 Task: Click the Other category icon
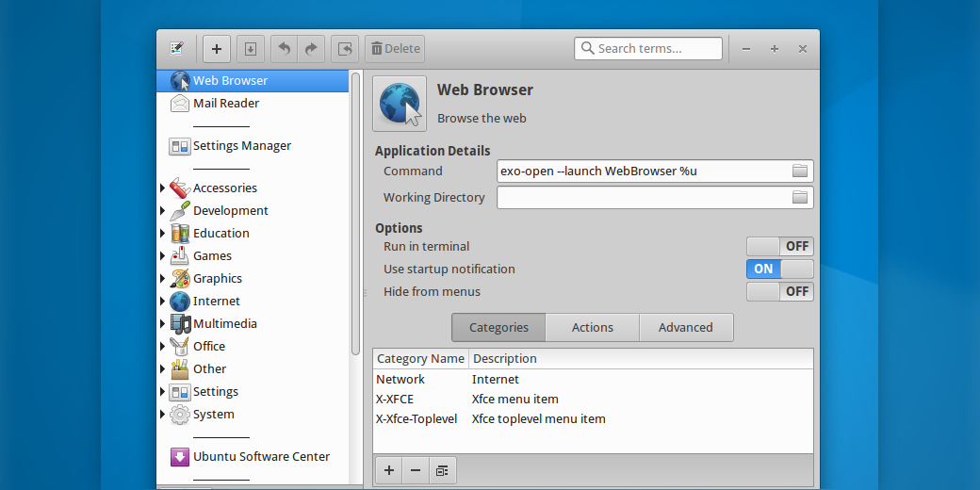tap(180, 368)
